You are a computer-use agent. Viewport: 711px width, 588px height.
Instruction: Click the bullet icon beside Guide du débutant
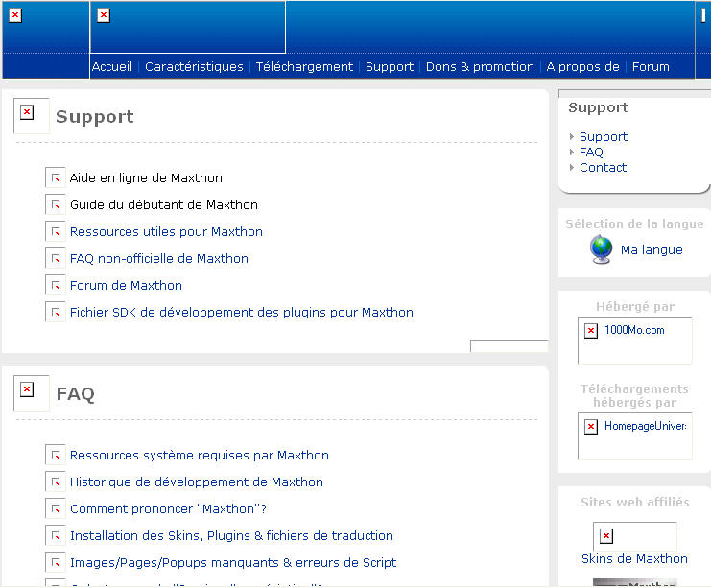tap(56, 204)
